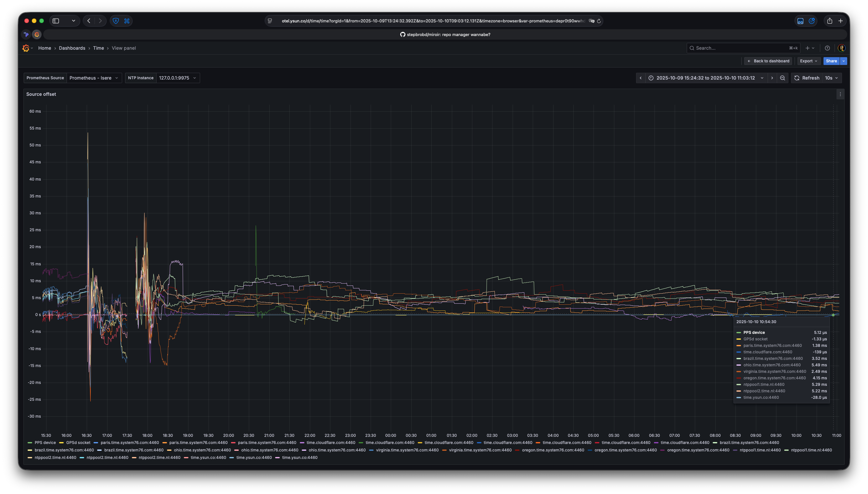Zoom out time range with magnifier icon
Image resolution: width=868 pixels, height=494 pixels.
782,78
